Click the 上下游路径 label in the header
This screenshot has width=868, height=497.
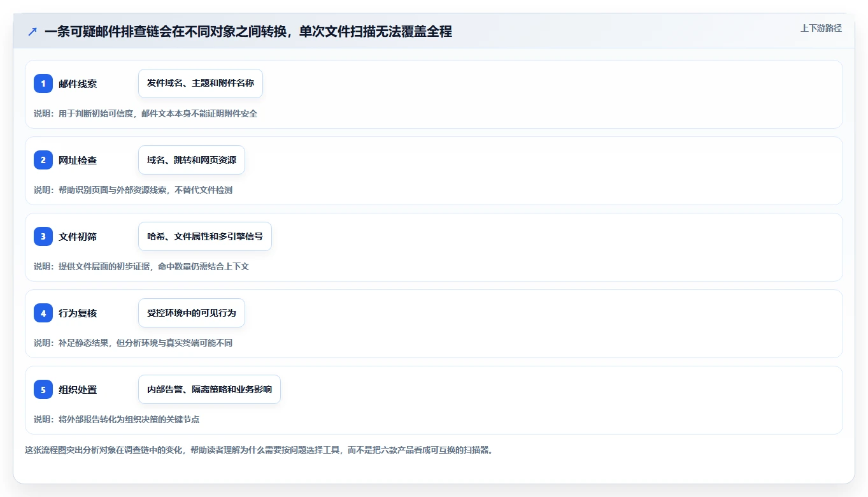click(x=821, y=28)
